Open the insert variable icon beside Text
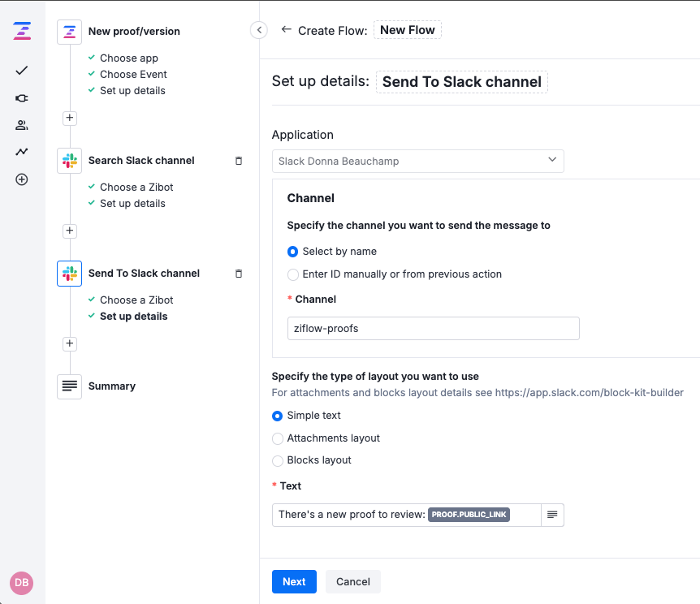700x604 pixels. (552, 515)
